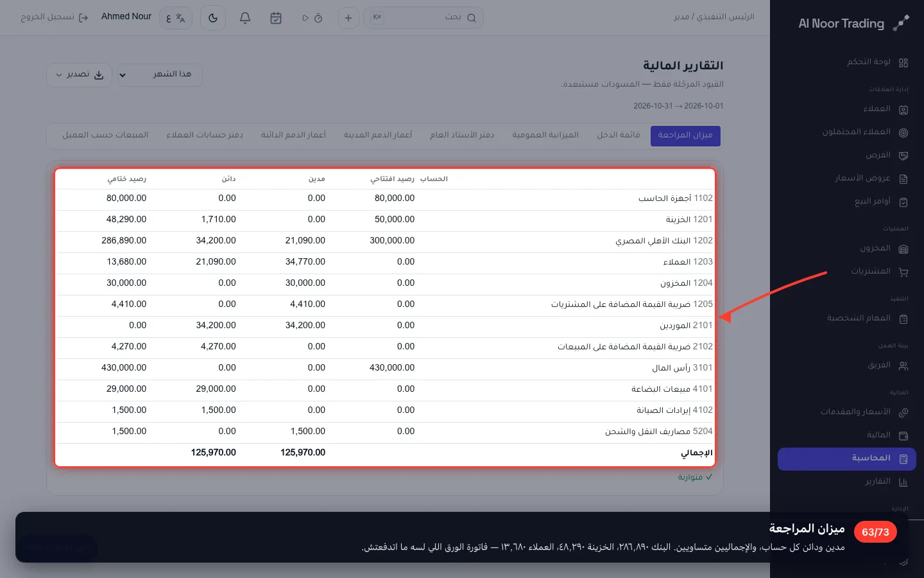Open the المهام الشخصية tasks clipboard icon
Screen dimensions: 924x578
[x=903, y=319]
